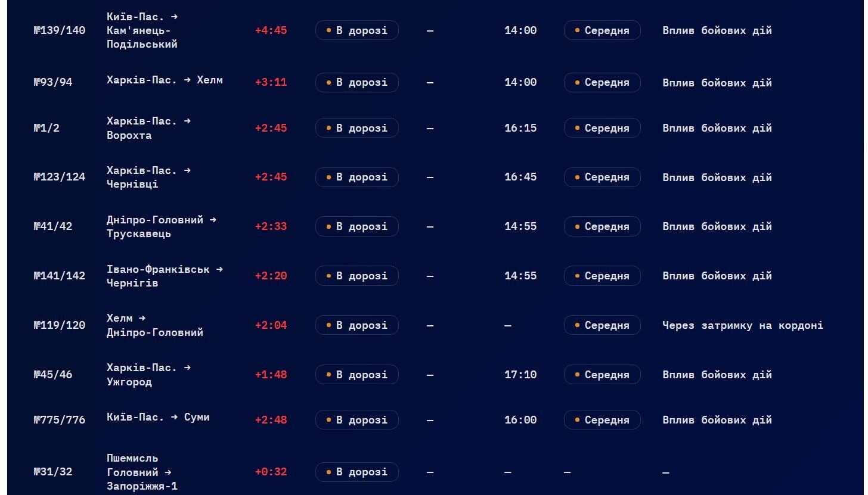Click the В дорозі badge for train №1/2
The image size is (868, 495).
coord(356,128)
